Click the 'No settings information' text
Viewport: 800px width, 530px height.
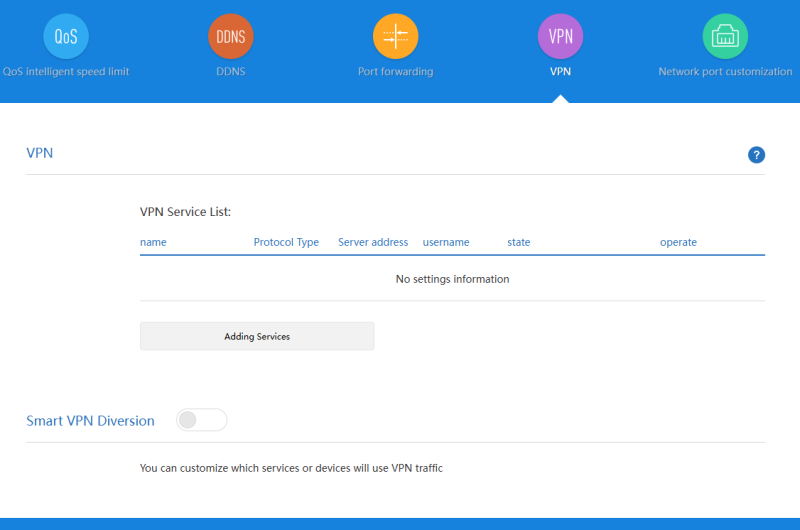click(453, 279)
